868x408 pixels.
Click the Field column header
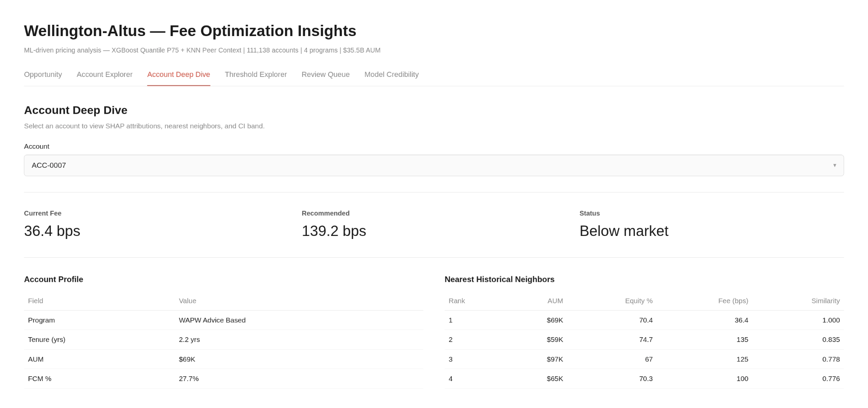point(36,301)
